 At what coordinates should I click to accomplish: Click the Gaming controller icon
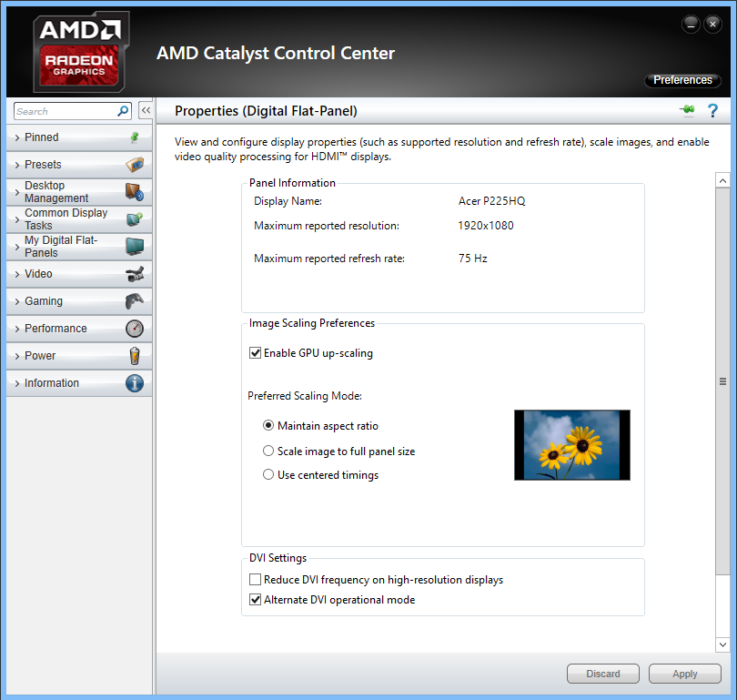pyautogui.click(x=135, y=301)
